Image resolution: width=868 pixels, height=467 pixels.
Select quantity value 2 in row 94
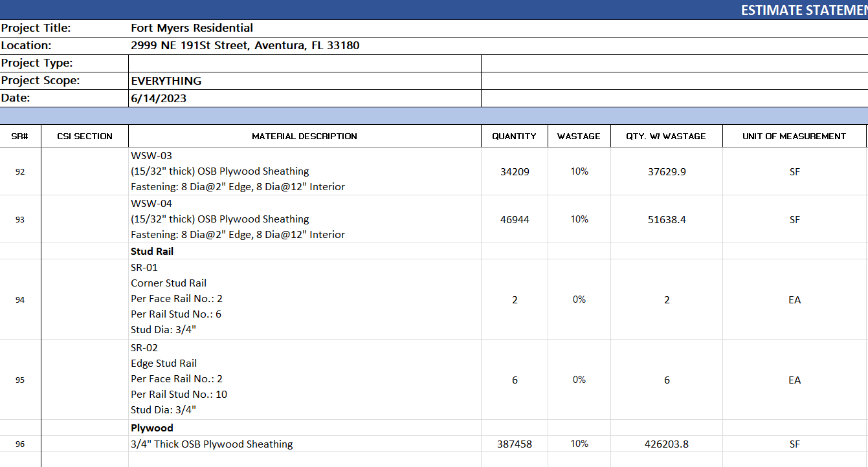pyautogui.click(x=515, y=299)
